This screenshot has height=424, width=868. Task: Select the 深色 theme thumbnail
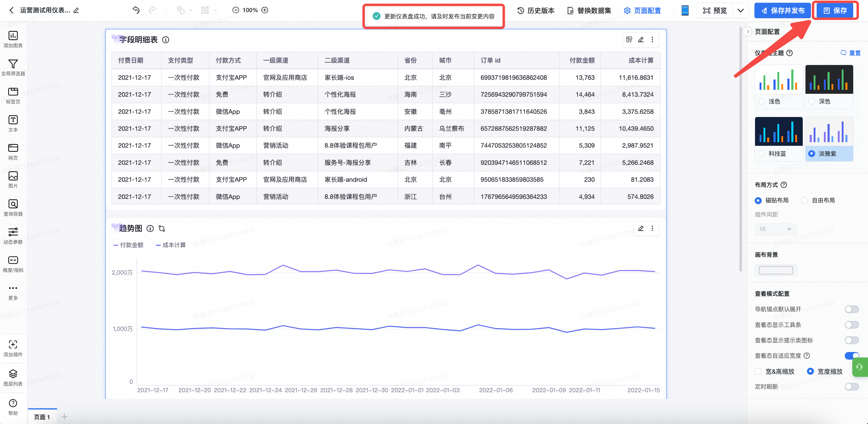[829, 80]
